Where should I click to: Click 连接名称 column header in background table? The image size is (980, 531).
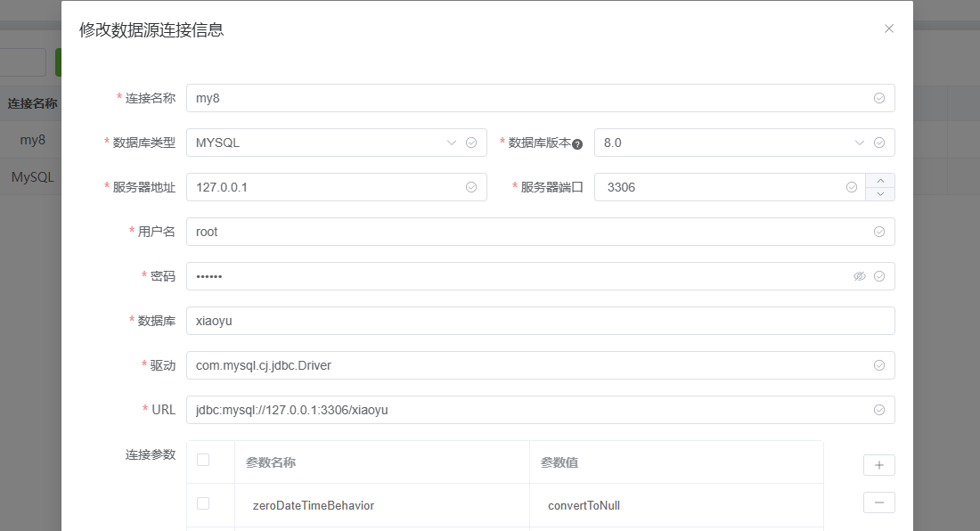[x=32, y=103]
